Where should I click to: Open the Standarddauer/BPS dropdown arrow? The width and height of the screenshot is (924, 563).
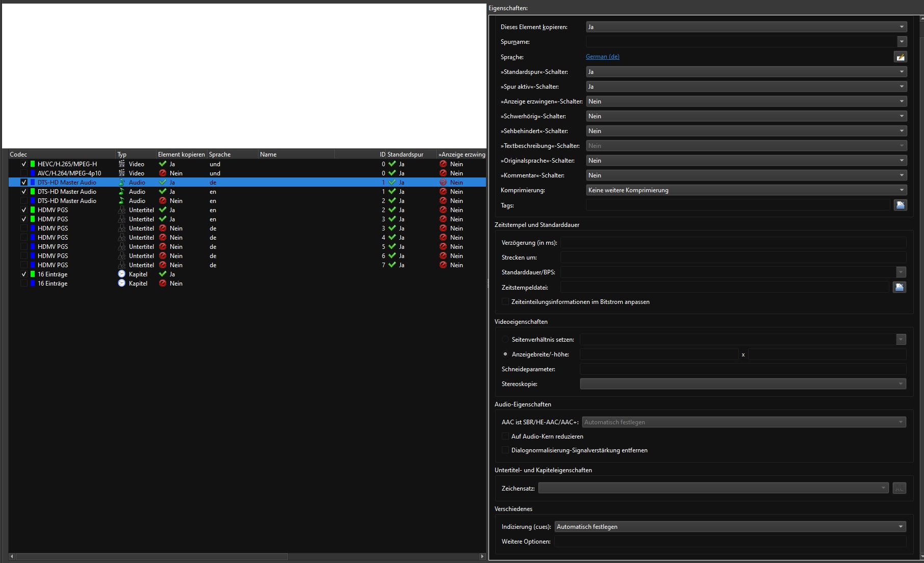point(901,272)
